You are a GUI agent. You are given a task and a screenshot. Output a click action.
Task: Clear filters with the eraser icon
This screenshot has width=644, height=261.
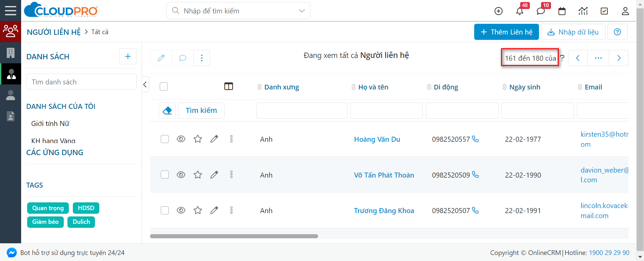pyautogui.click(x=167, y=111)
